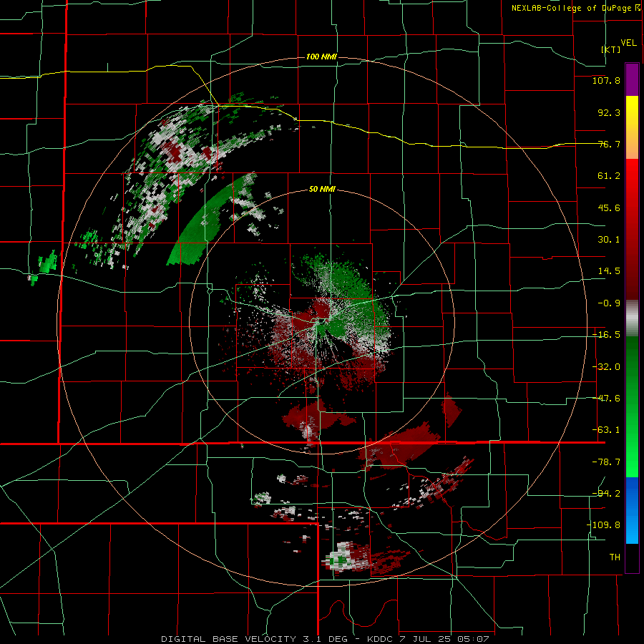Image resolution: width=644 pixels, height=644 pixels.
Task: Select the -63.1 velocity scale value
Action: pos(606,430)
